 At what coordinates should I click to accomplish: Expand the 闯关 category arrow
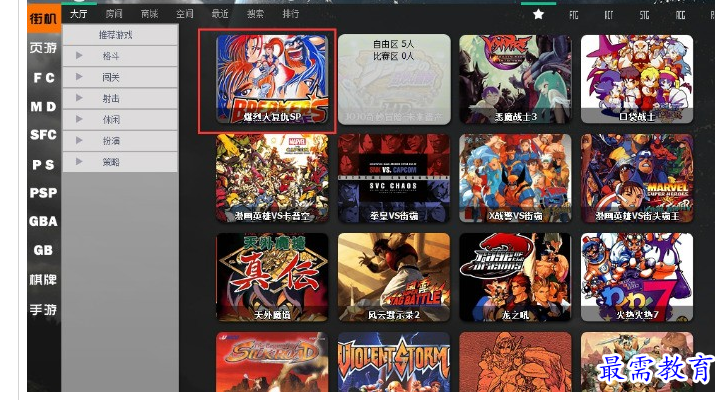79,77
